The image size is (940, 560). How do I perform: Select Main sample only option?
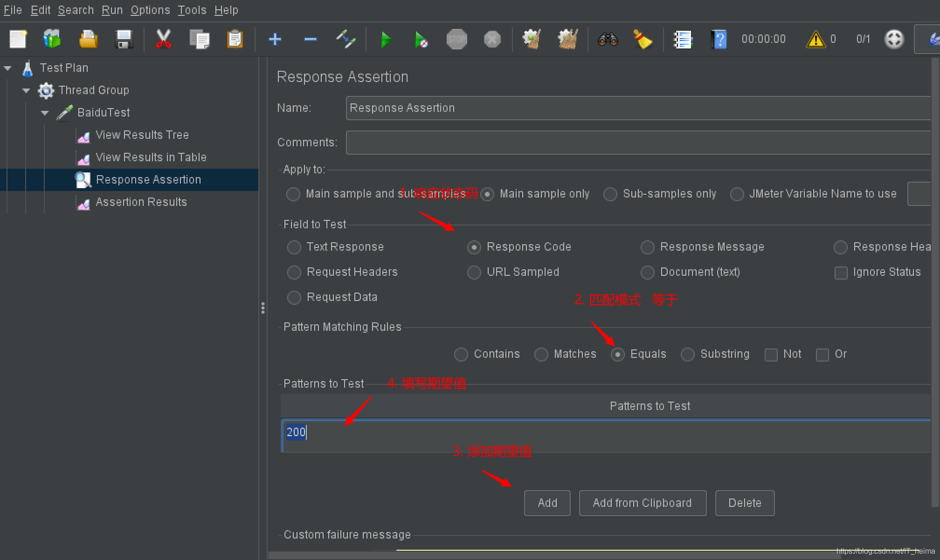[x=487, y=194]
